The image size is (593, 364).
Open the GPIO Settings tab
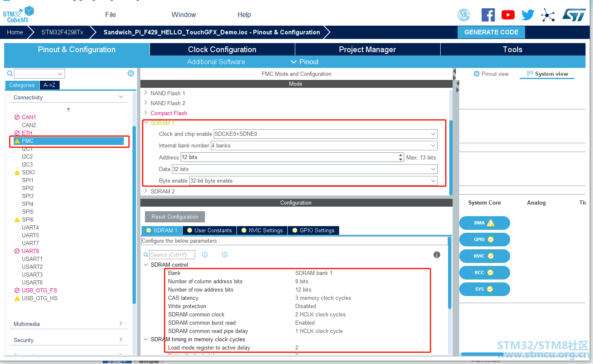(x=313, y=230)
